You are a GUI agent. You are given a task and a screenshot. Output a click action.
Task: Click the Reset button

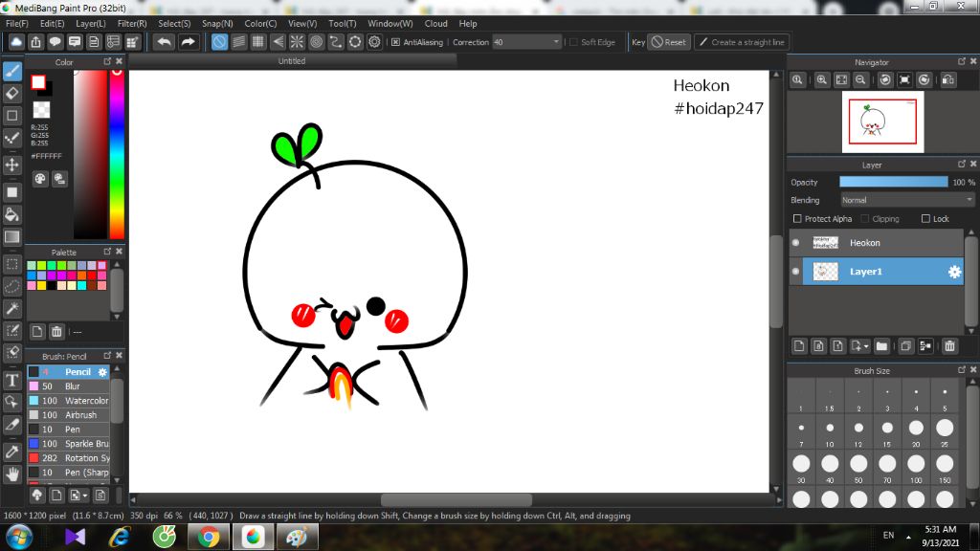tap(669, 42)
